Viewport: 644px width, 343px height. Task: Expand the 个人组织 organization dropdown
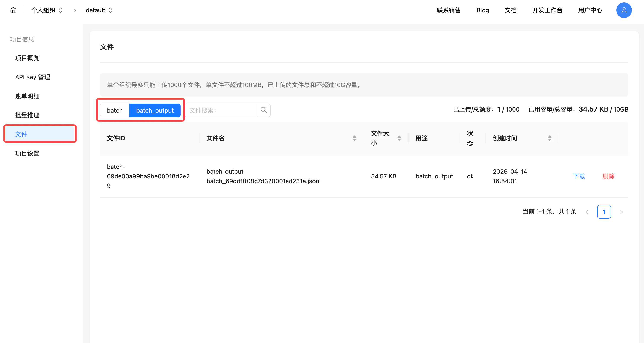pos(61,10)
